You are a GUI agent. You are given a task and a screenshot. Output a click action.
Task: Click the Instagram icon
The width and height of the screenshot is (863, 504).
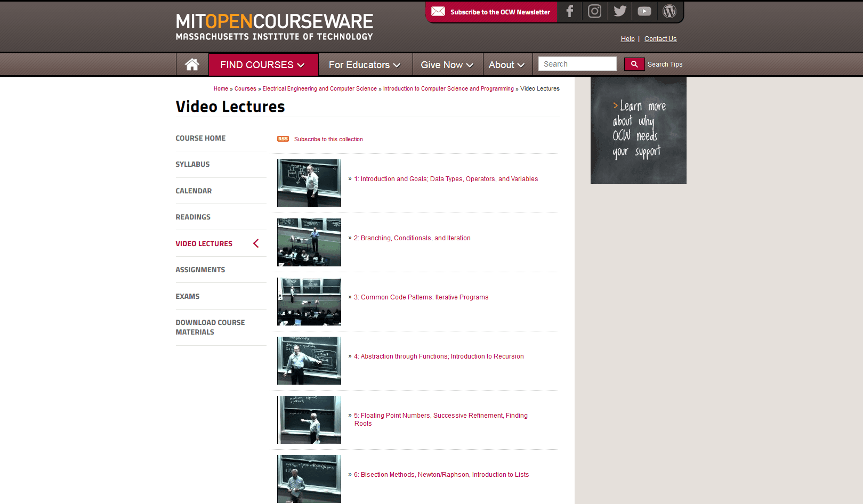click(x=594, y=11)
